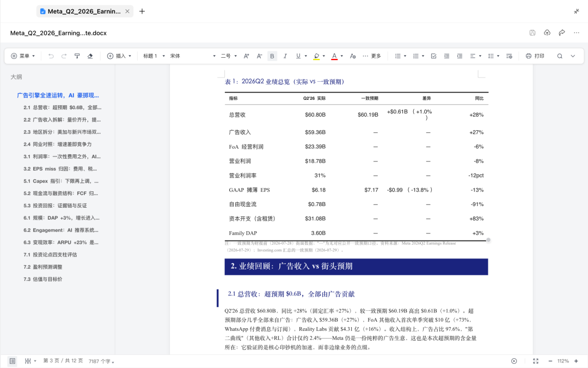Open the paragraph settings icon
588x368 pixels.
[509, 56]
